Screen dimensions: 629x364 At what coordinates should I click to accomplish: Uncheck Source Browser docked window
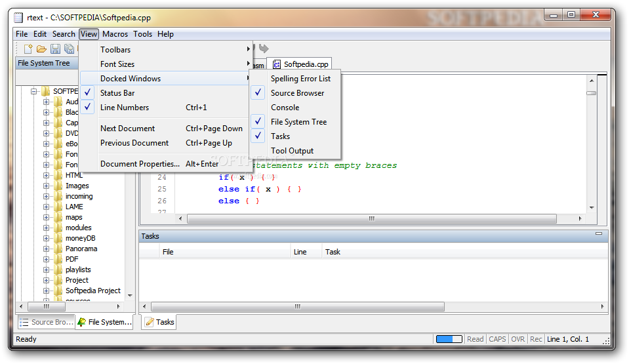[295, 93]
